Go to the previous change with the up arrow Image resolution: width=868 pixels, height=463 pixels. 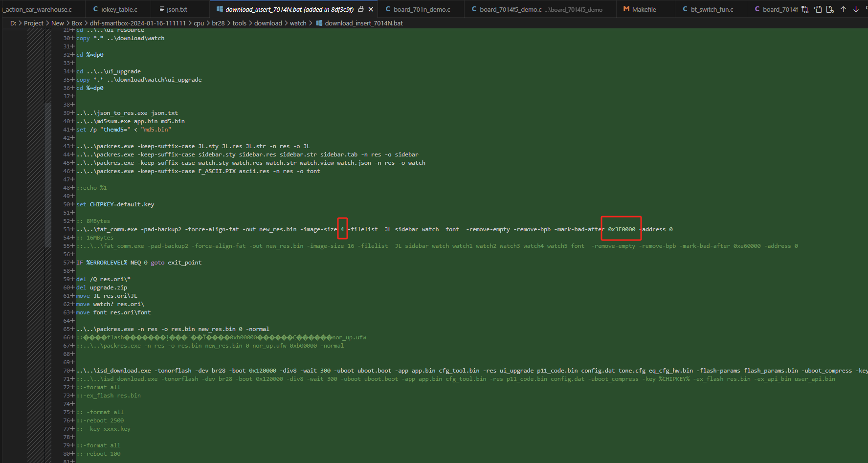(x=843, y=9)
